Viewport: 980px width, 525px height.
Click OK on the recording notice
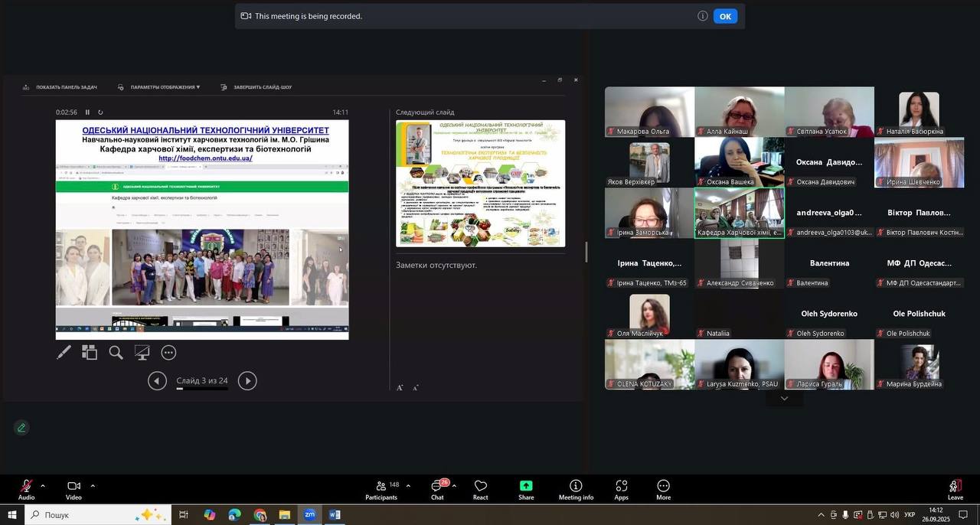pos(725,16)
